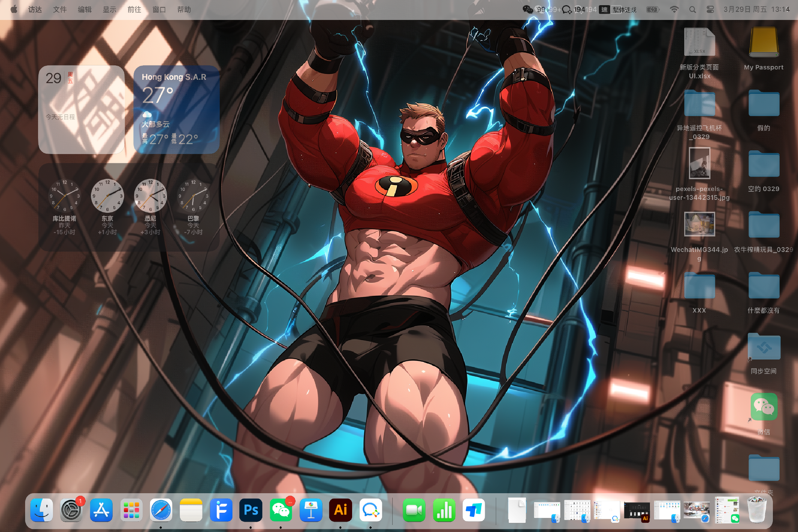Open the Trash in the Dock

757,510
